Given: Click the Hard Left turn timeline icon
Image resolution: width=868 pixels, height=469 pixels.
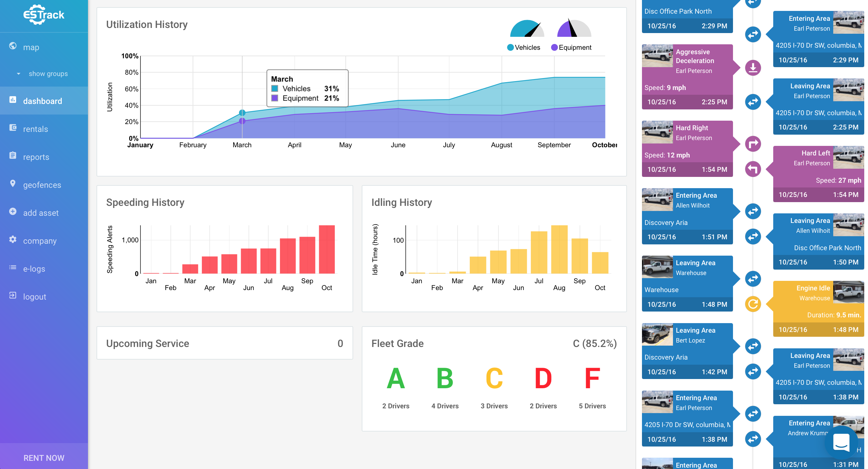Looking at the screenshot, I should click(x=753, y=169).
